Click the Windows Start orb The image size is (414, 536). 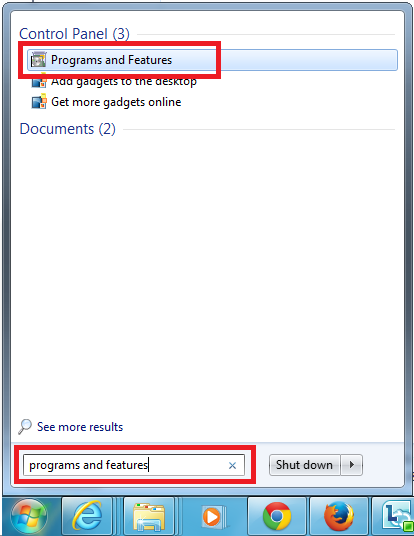(29, 516)
